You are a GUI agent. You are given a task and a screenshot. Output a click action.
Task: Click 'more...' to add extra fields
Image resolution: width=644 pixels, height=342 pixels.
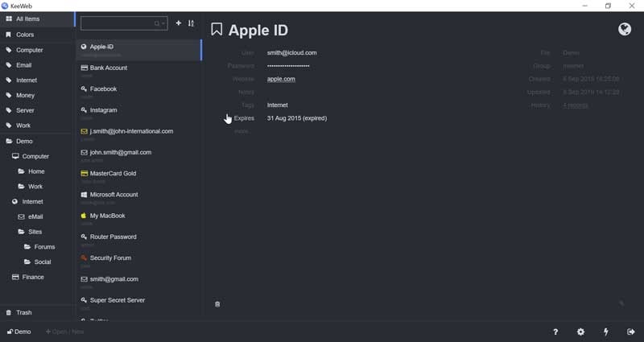(242, 131)
